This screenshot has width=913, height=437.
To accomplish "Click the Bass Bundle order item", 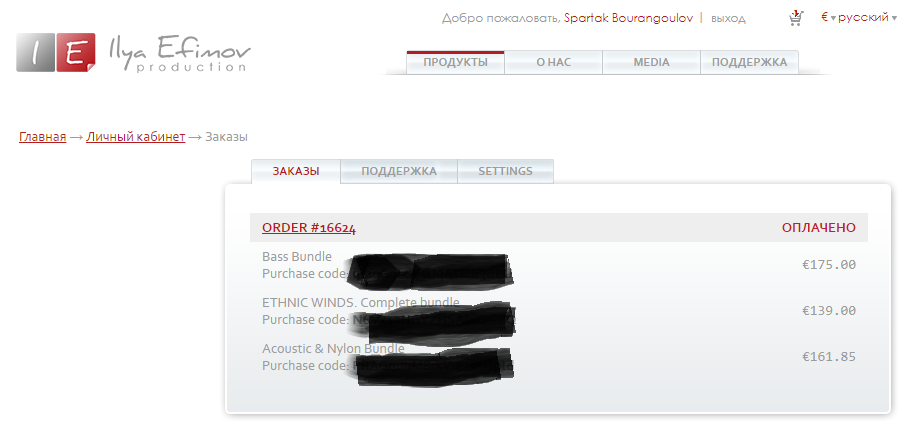I will [297, 257].
